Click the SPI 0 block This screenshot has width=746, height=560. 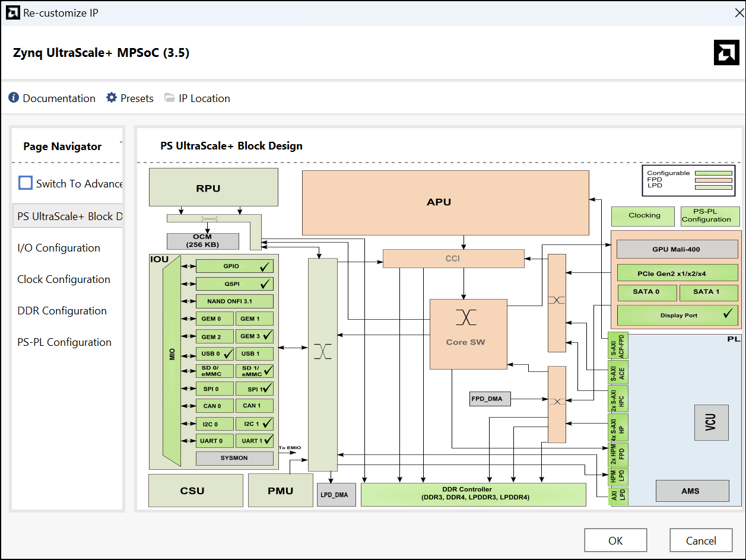(215, 389)
